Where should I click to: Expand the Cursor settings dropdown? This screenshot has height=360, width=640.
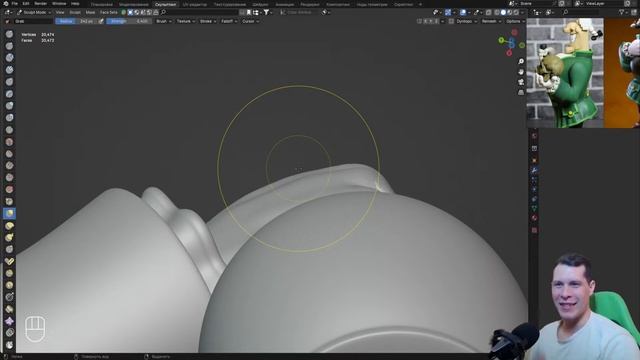click(x=250, y=21)
